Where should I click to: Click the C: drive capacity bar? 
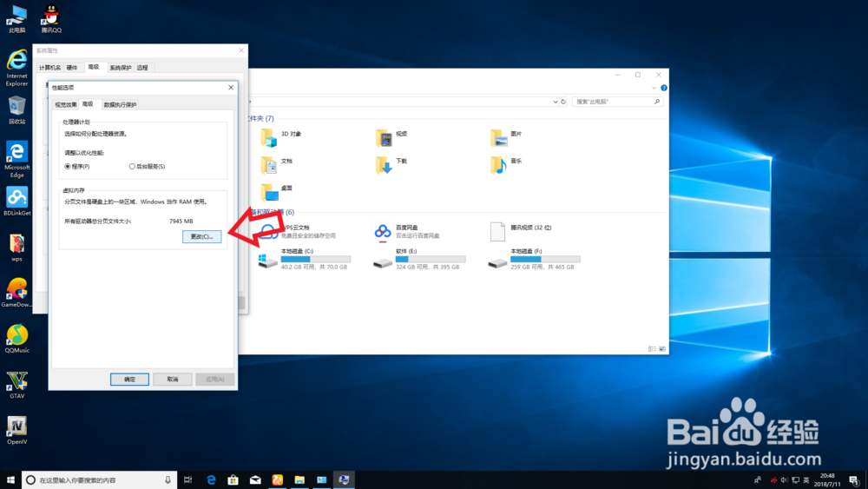316,259
